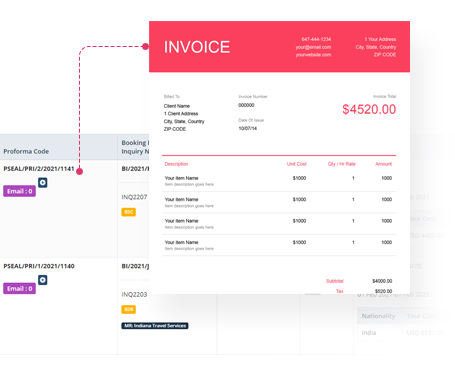The width and height of the screenshot is (455, 378).
Task: Click the blue icon under PSEAL/PRI/1/2021/1140
Action: point(42,280)
